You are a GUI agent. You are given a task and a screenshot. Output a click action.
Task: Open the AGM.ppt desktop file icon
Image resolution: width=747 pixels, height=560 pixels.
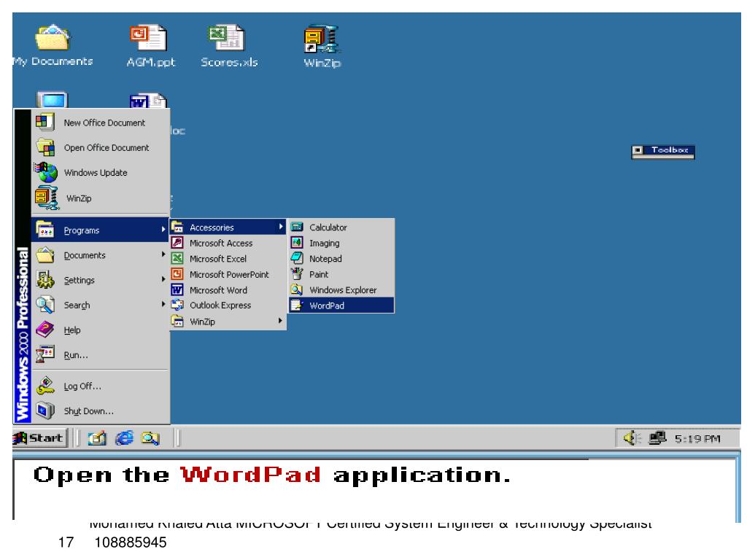coord(147,38)
